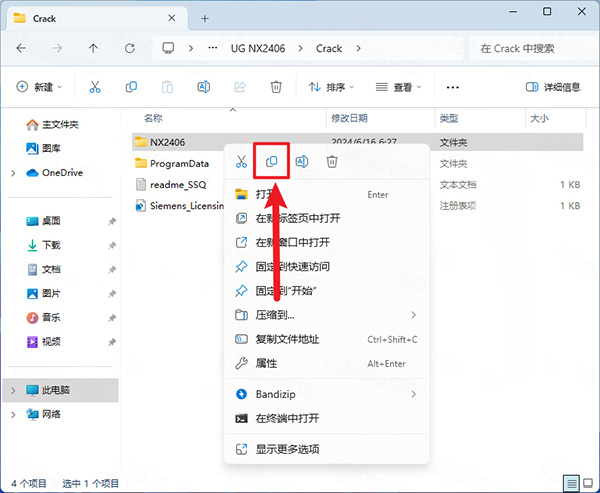The height and width of the screenshot is (493, 600).
Task: Click the toolbar Copy icon
Action: coord(131,87)
